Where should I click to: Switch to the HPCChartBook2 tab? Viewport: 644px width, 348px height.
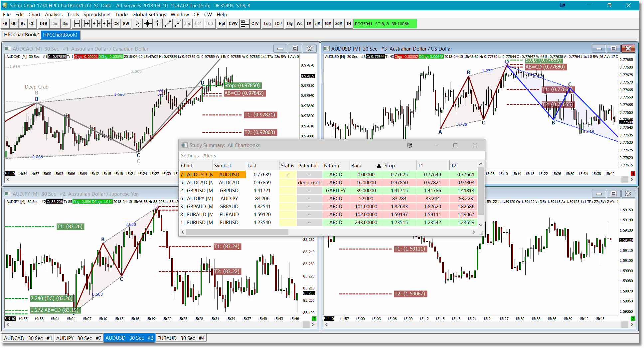point(21,35)
